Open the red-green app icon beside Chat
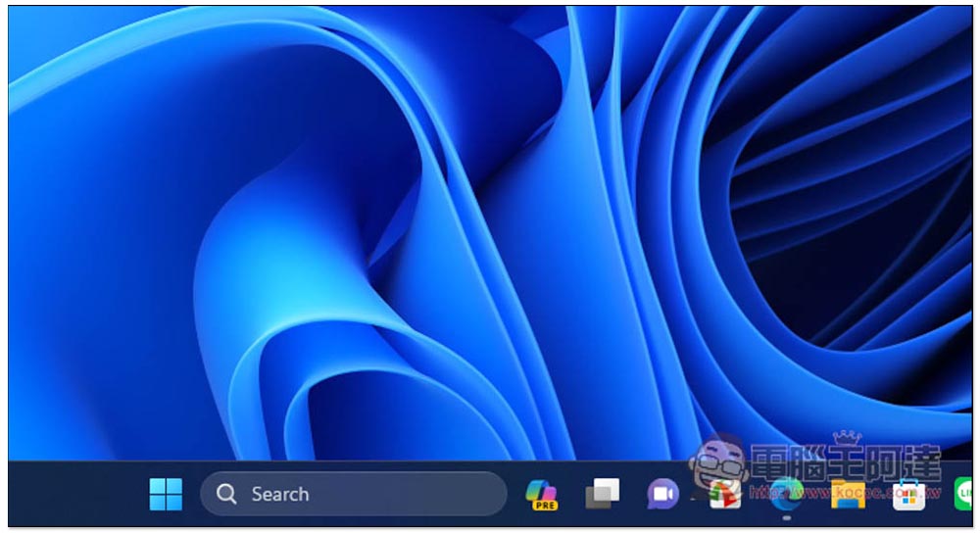 point(725,494)
